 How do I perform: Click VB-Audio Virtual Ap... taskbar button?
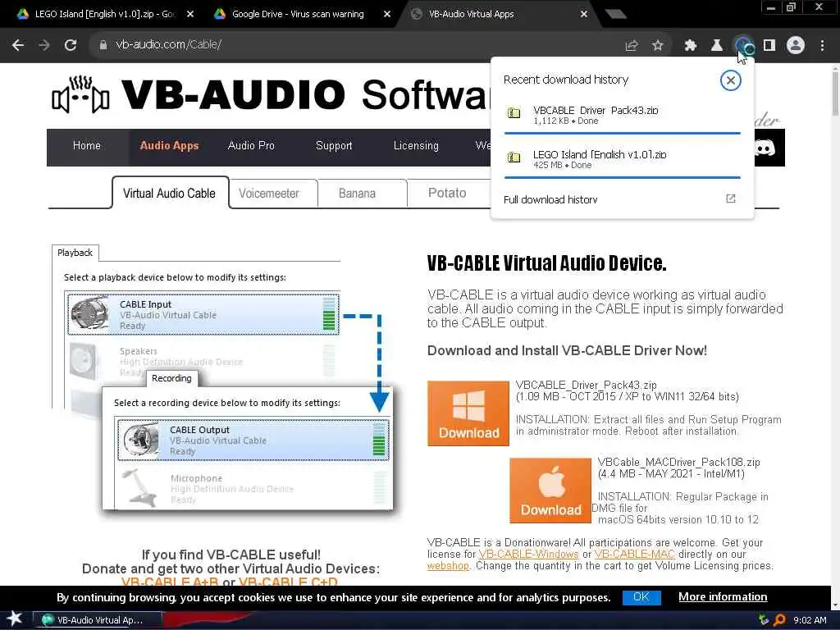click(x=98, y=620)
